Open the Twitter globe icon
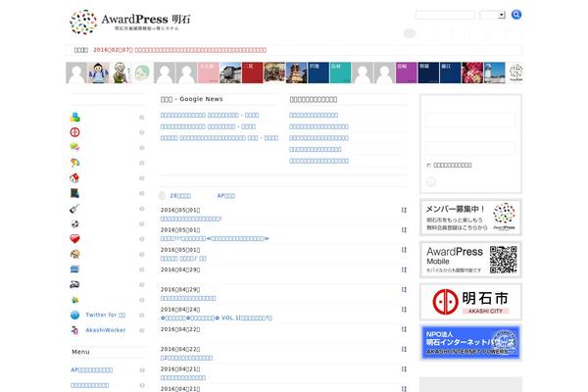This screenshot has height=392, width=588. [75, 316]
